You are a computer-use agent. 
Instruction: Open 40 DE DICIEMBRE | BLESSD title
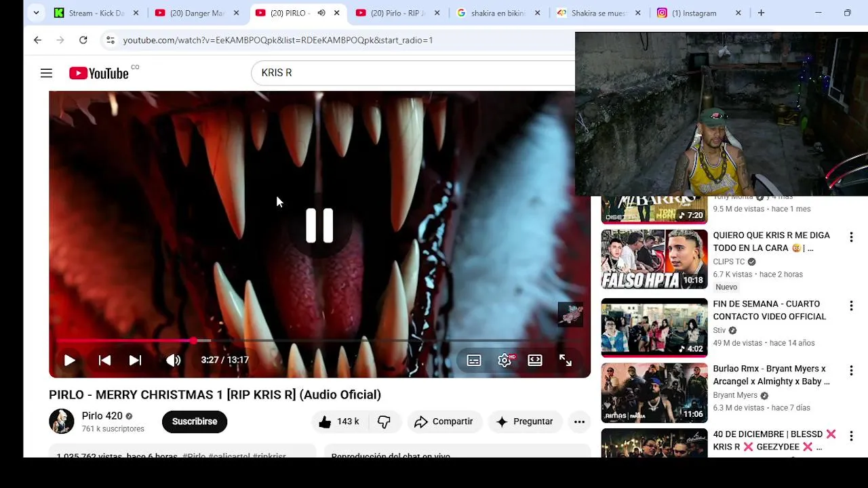774,440
